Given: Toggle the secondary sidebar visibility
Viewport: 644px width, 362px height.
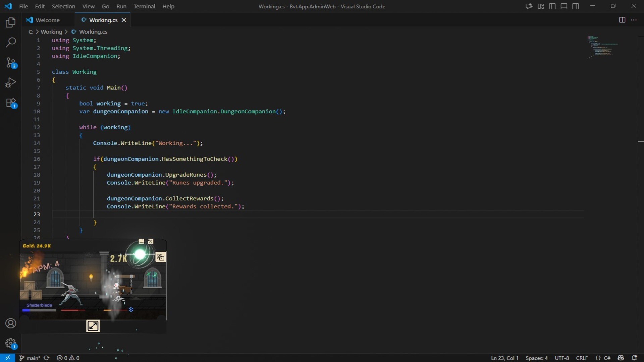Looking at the screenshot, I should pos(576,6).
